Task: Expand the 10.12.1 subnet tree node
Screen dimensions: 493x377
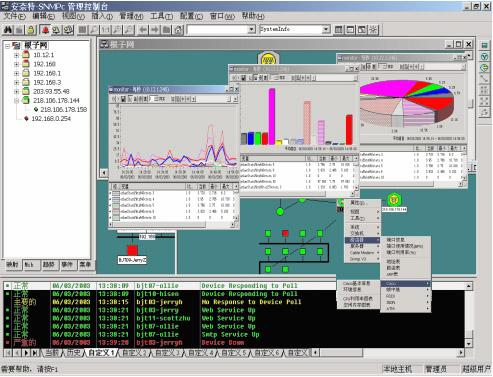Action: pyautogui.click(x=16, y=55)
